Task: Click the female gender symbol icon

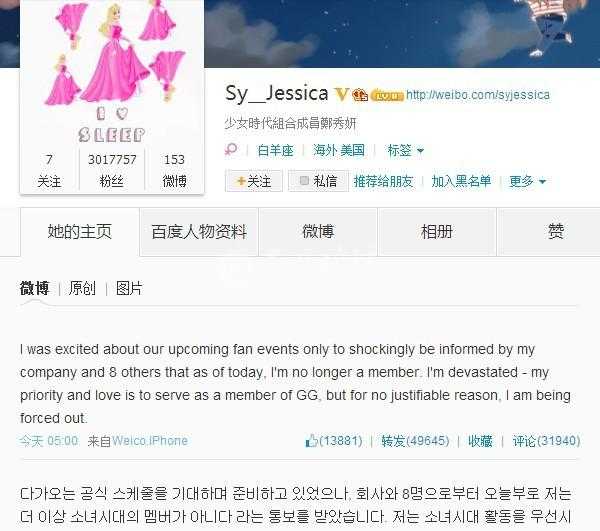Action: (231, 150)
